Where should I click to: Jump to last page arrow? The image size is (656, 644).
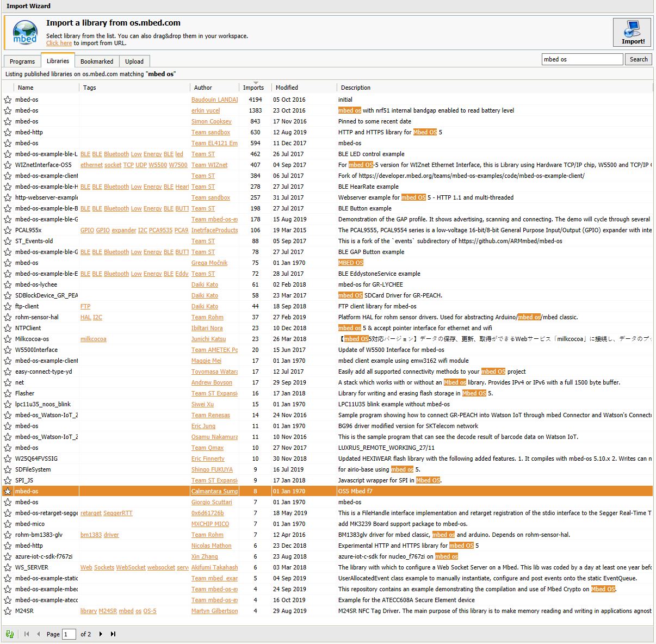[113, 634]
